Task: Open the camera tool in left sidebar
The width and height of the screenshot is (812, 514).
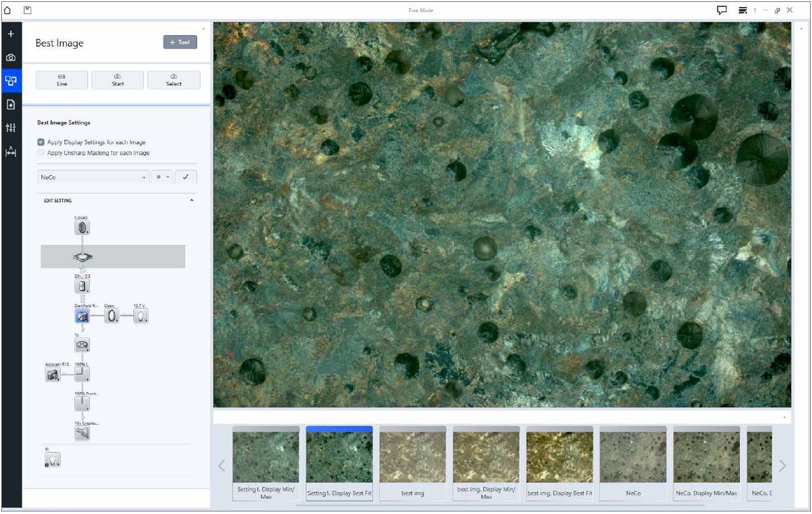Action: tap(11, 57)
